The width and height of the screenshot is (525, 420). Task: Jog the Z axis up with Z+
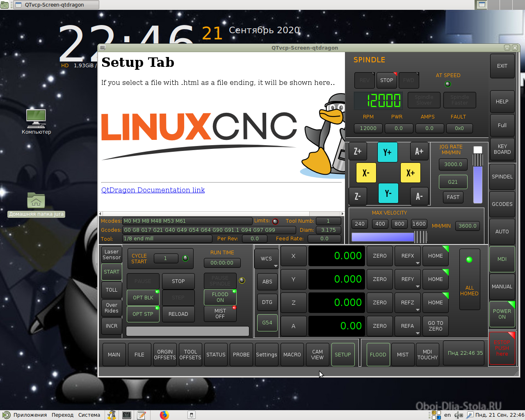coord(358,151)
